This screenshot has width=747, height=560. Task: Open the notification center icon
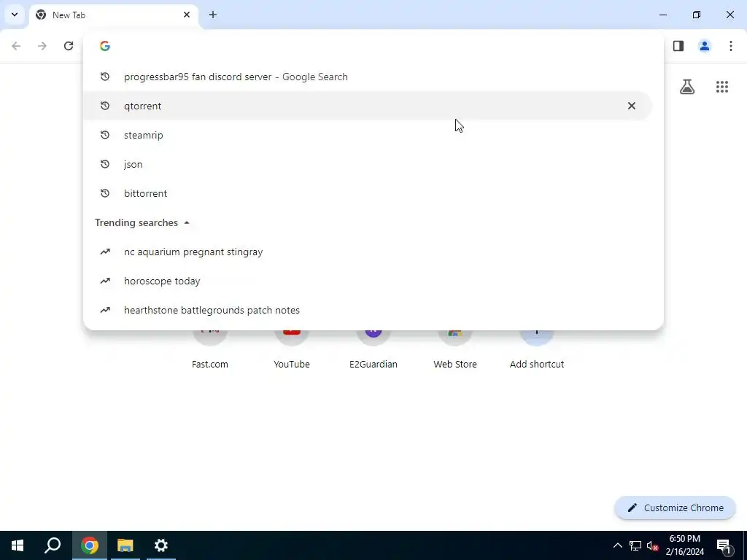tap(724, 545)
